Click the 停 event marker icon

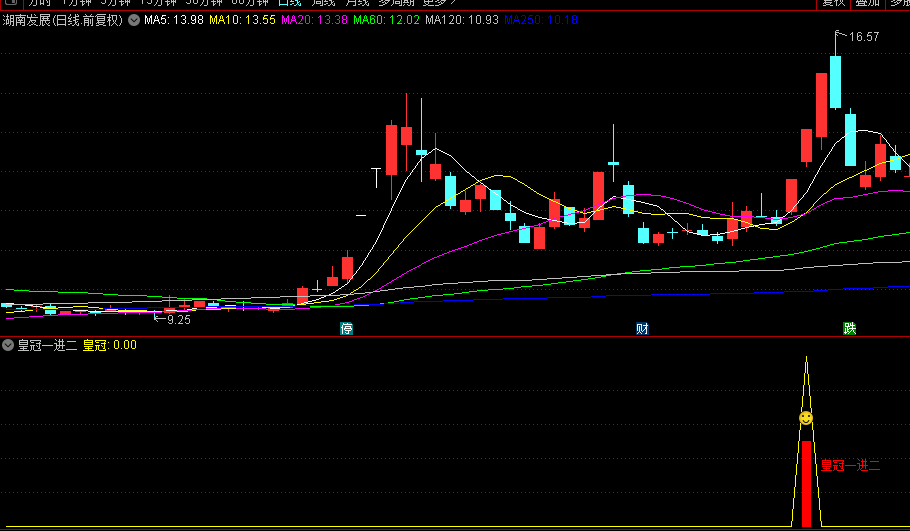pos(346,328)
